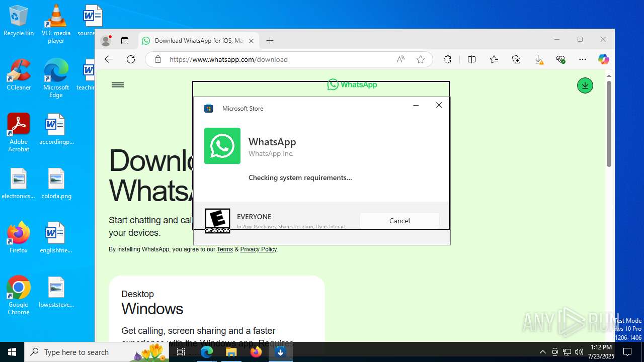The height and width of the screenshot is (362, 644).
Task: Click the WhatsApp logo at top of the page
Action: click(x=352, y=84)
